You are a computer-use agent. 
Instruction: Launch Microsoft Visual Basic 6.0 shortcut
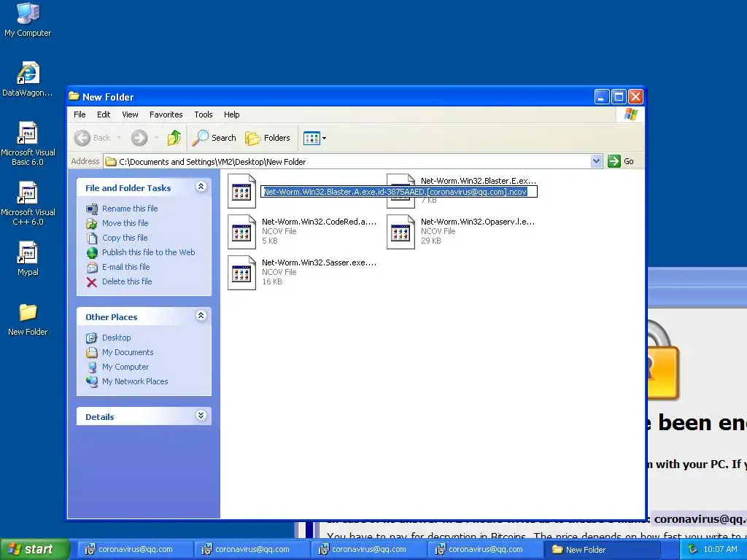tap(28, 144)
